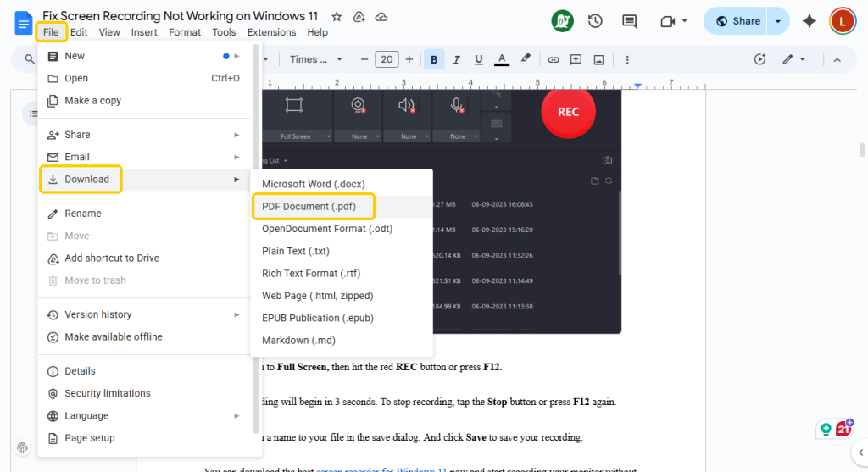Download as Microsoft Word (.docx)

(342, 184)
